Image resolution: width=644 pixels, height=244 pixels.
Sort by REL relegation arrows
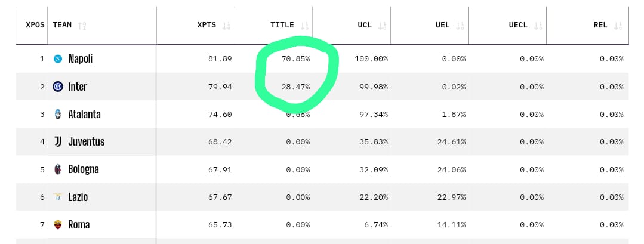tap(618, 26)
